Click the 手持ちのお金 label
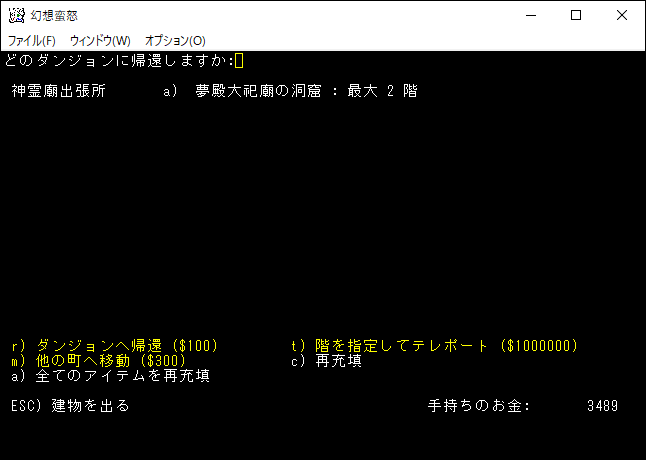Screen dimensions: 646x460 (478, 406)
